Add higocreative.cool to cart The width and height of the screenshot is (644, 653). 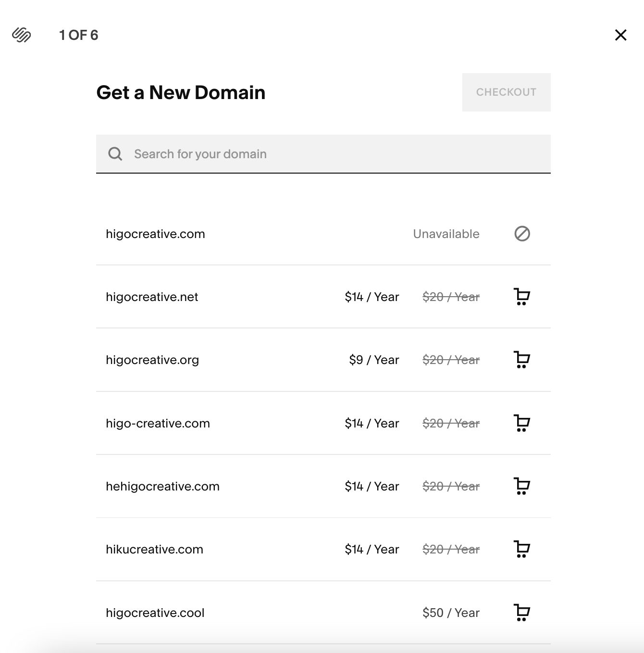pyautogui.click(x=521, y=613)
